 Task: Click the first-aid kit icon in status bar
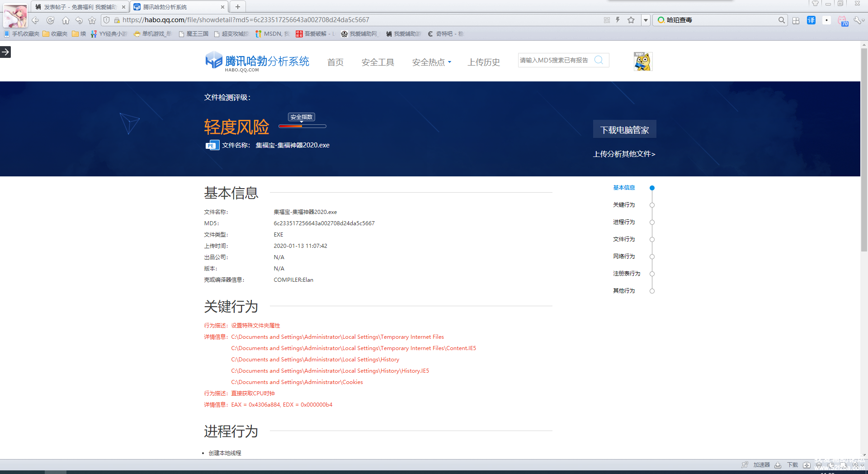807,465
